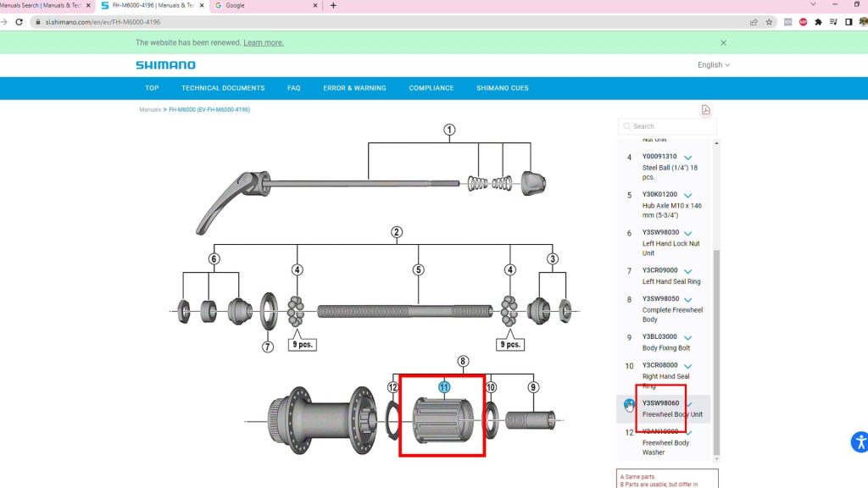Click the parts list scroll-up arrow
868x488 pixels.
point(716,143)
